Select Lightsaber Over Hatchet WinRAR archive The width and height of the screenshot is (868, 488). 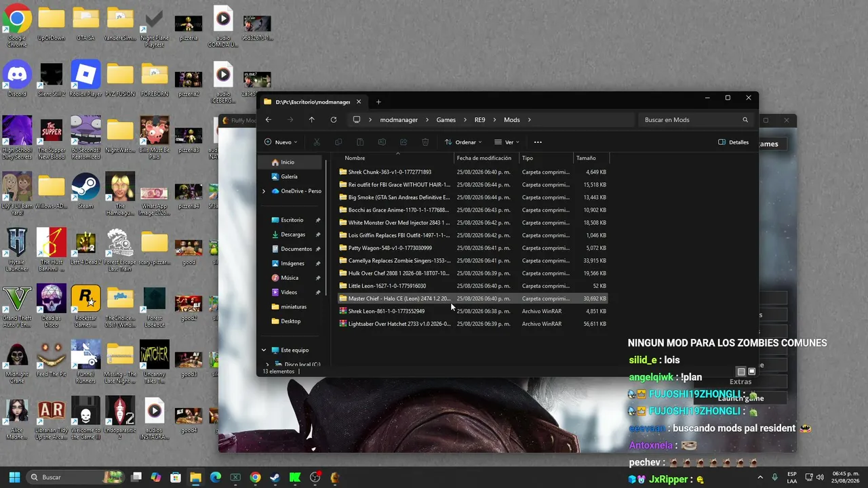(473, 324)
